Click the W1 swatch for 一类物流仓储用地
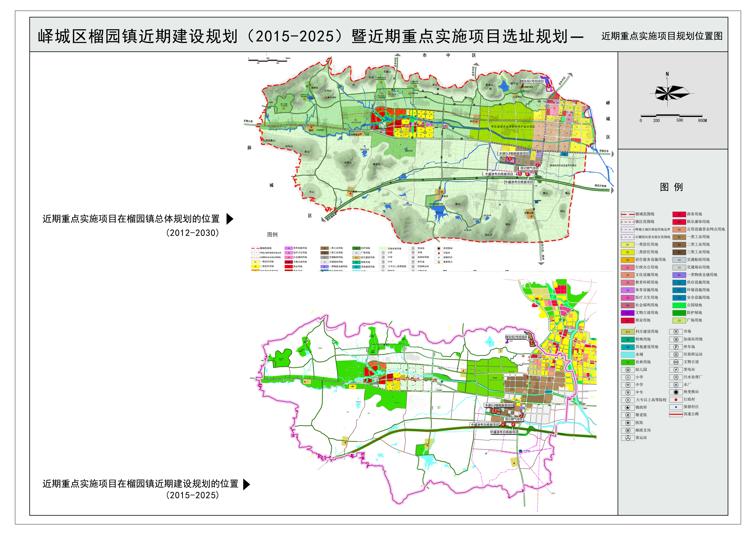The image size is (756, 535). click(679, 275)
